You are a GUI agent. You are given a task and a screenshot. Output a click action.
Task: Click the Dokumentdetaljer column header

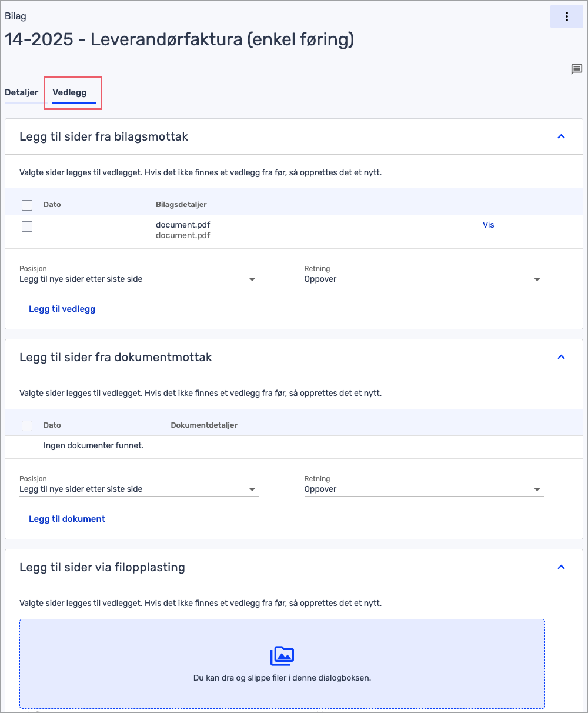point(203,425)
